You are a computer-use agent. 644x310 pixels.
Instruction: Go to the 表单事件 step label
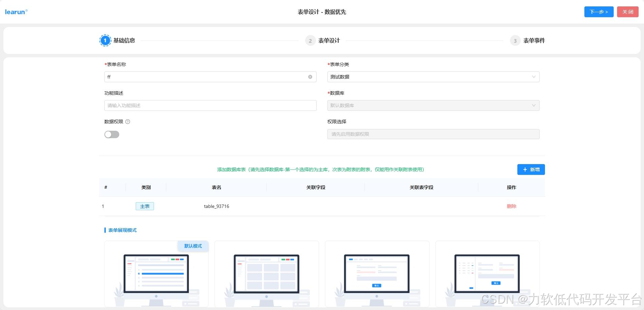[534, 40]
